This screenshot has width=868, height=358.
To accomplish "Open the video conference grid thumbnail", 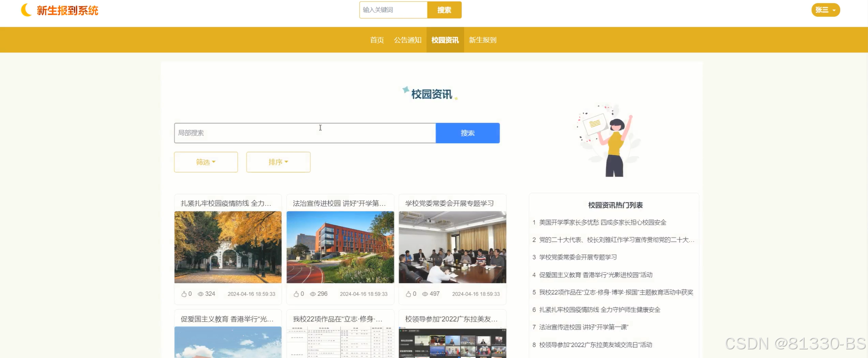I will click(452, 343).
